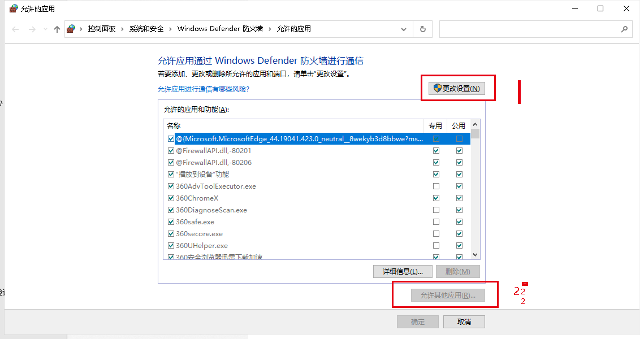
Task: Select the 360UHelper.exe row text
Action: coord(202,246)
